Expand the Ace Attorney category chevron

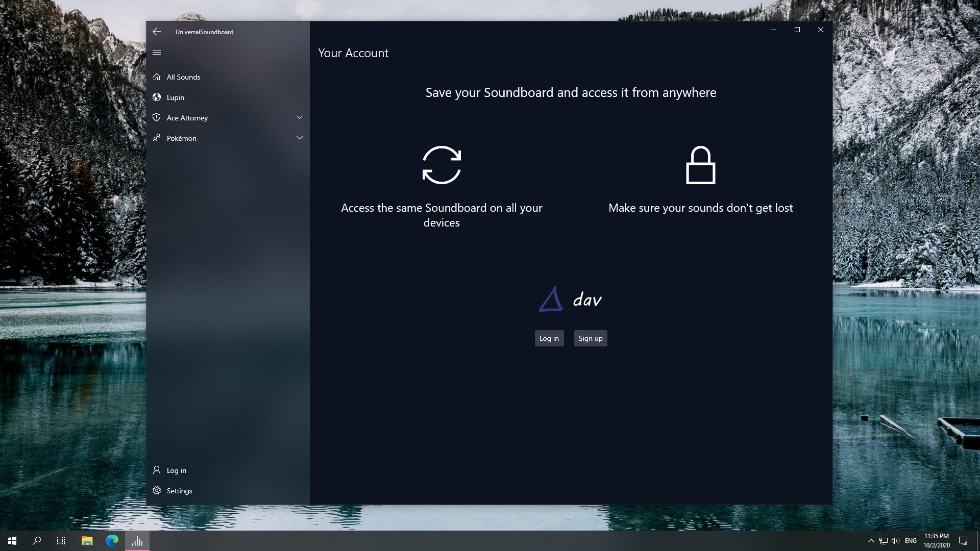click(300, 118)
